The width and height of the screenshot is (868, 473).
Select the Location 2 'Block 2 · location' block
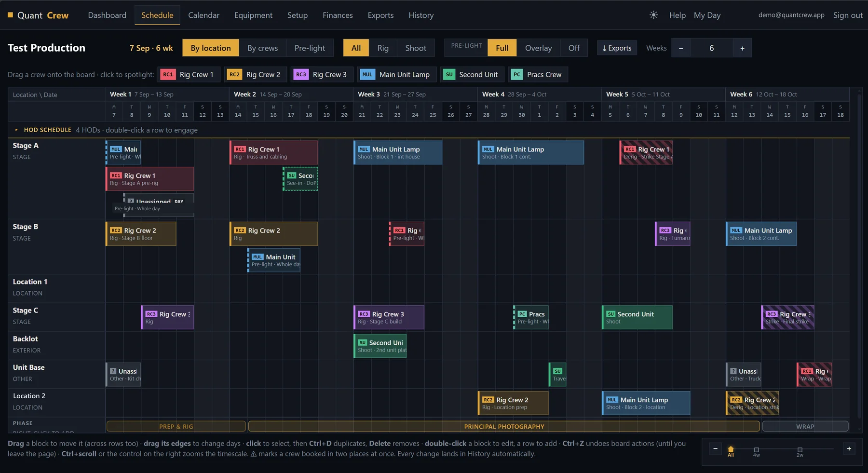point(646,403)
